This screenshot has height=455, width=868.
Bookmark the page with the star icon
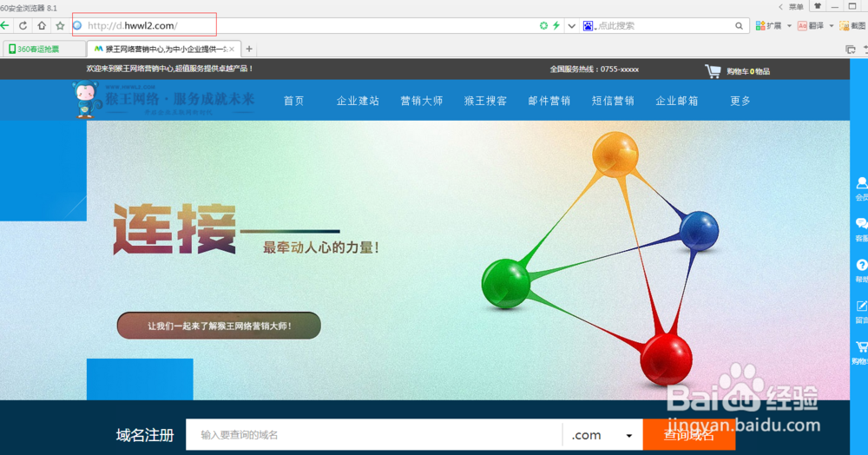[x=60, y=25]
